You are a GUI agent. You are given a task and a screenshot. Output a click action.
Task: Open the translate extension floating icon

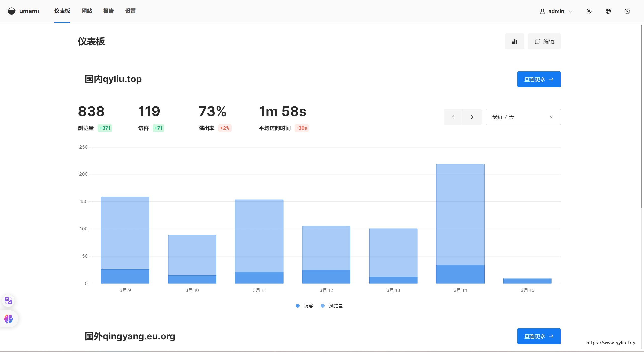[x=8, y=300]
